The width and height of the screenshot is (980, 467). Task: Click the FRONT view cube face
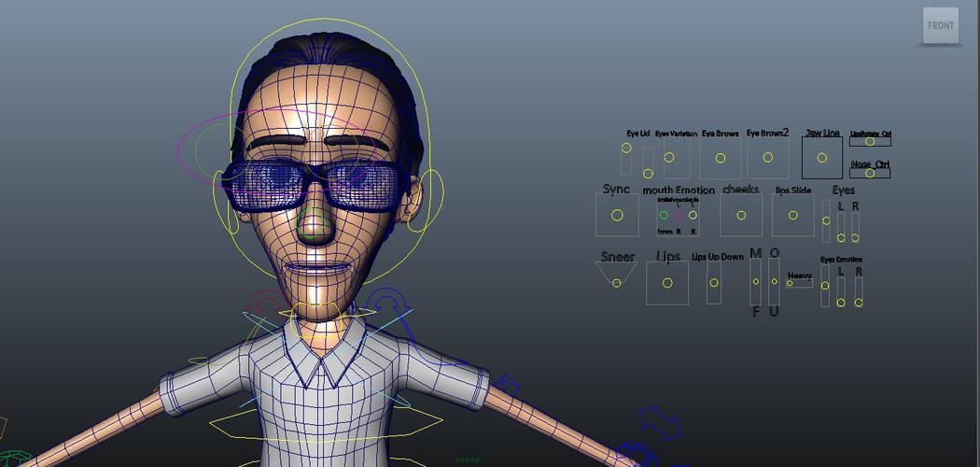941,26
